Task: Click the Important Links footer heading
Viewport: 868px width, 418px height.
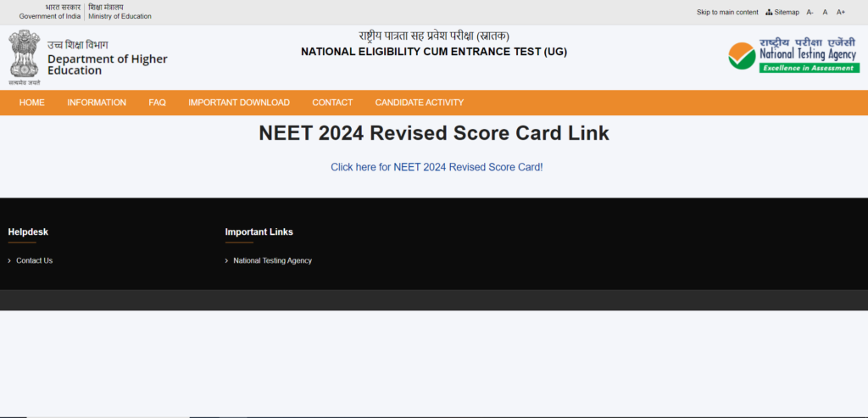Action: click(259, 232)
